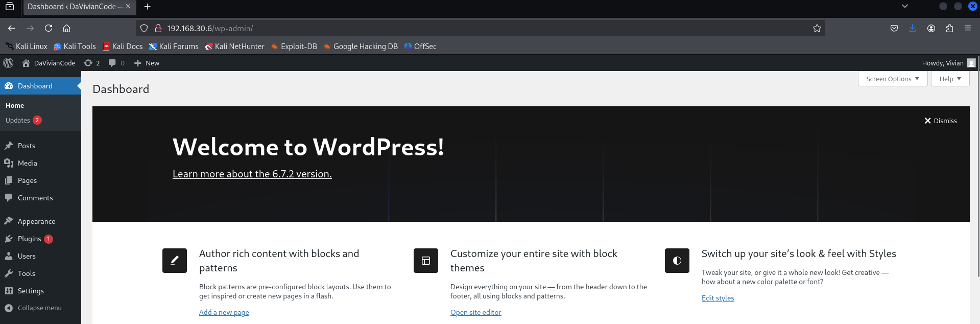
Task: Click the Add a new page link
Action: (224, 312)
